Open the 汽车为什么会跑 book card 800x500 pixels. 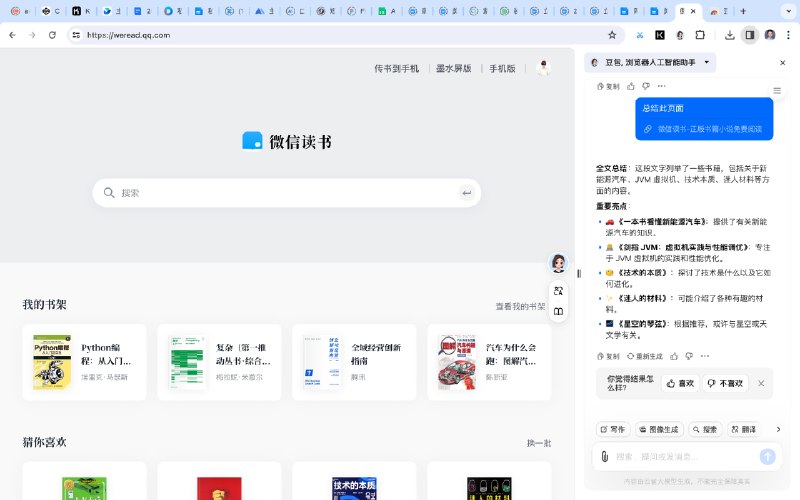pos(489,362)
